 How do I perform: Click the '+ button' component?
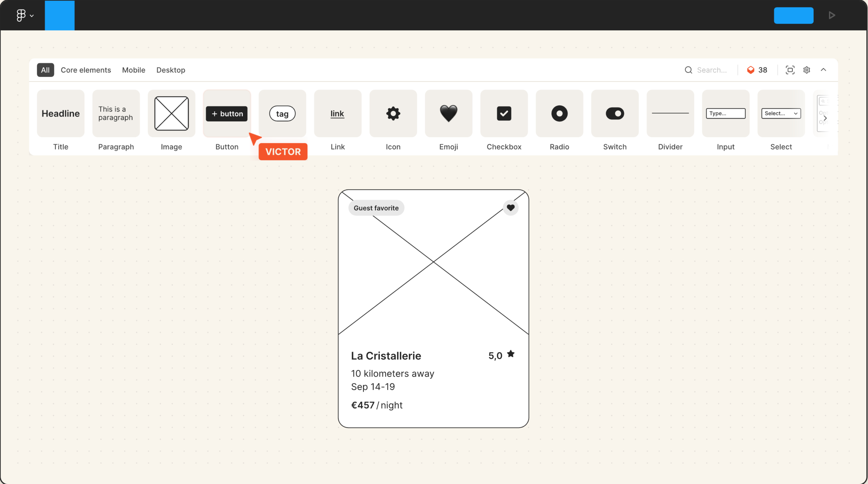pyautogui.click(x=226, y=114)
